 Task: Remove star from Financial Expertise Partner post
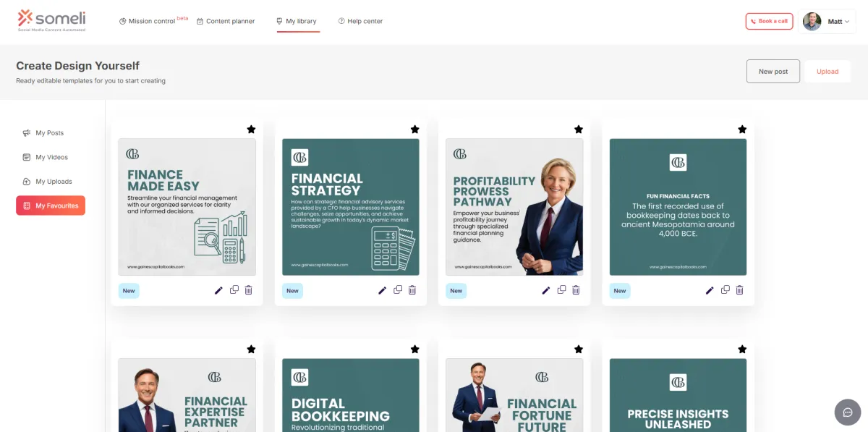pyautogui.click(x=251, y=350)
